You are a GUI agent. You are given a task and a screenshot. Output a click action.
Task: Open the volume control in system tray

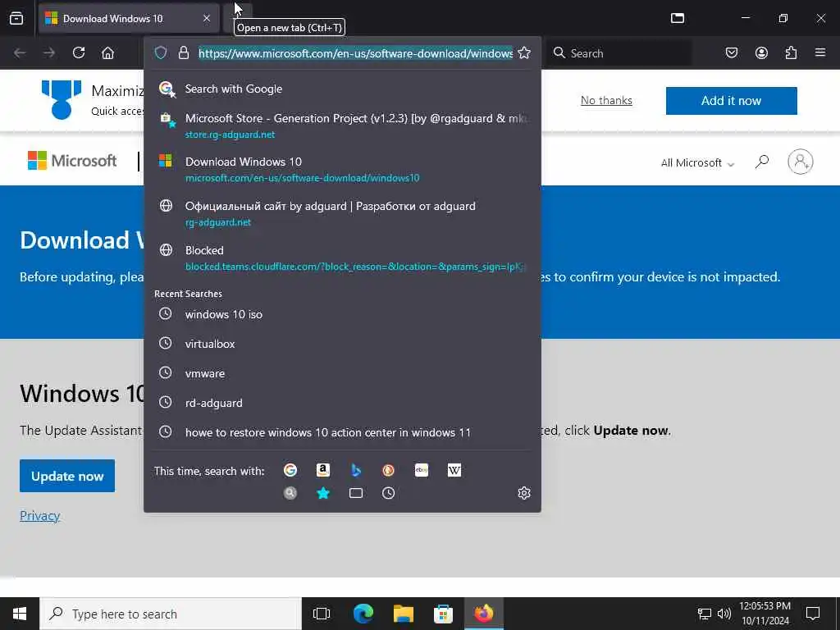(x=724, y=614)
